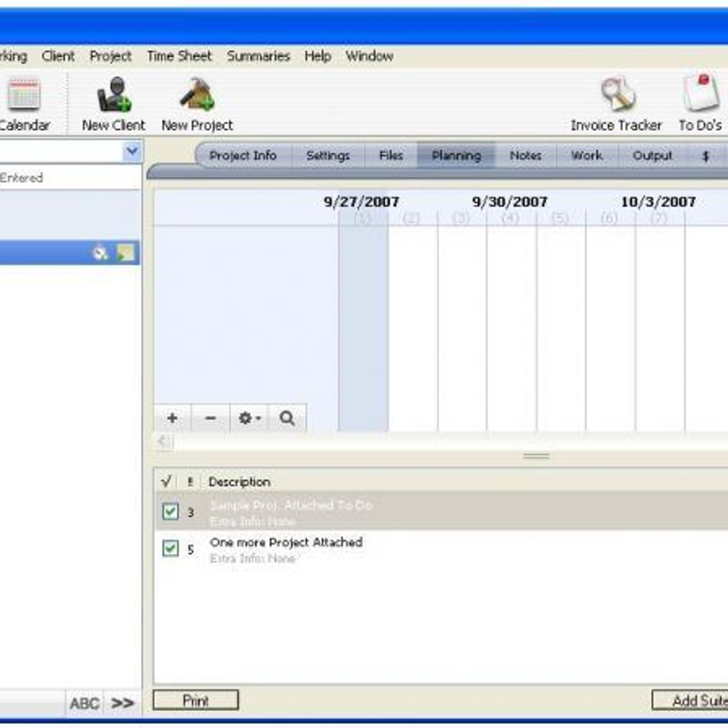This screenshot has width=728, height=728.
Task: Uncheck the One more Project Attached checkbox
Action: pyautogui.click(x=170, y=548)
